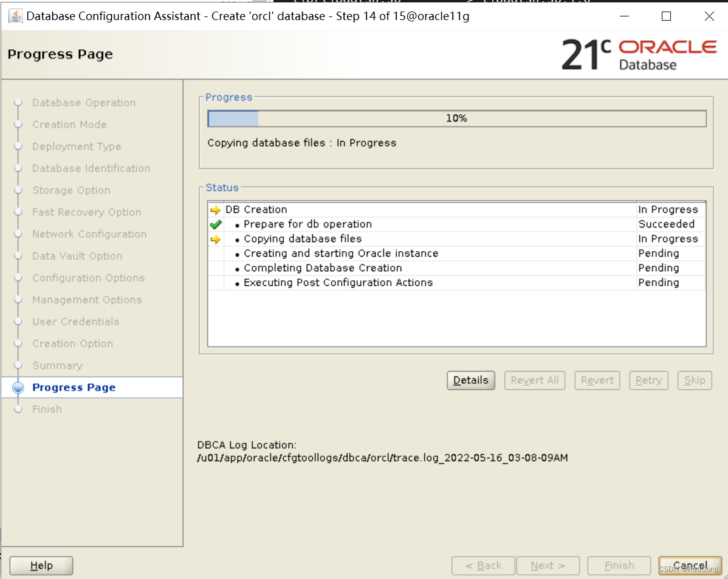Click the Progress Page step bullet icon
This screenshot has height=579, width=728.
pyautogui.click(x=18, y=387)
